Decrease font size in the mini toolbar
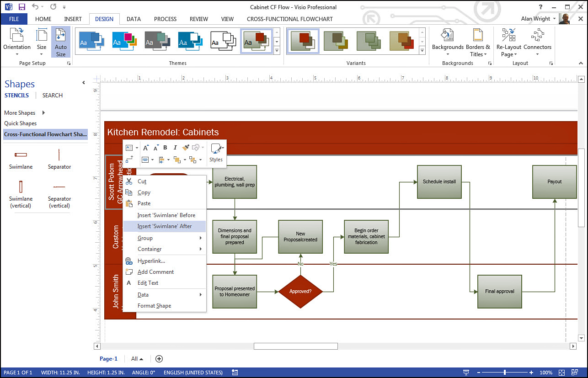Image resolution: width=588 pixels, height=378 pixels. point(156,148)
